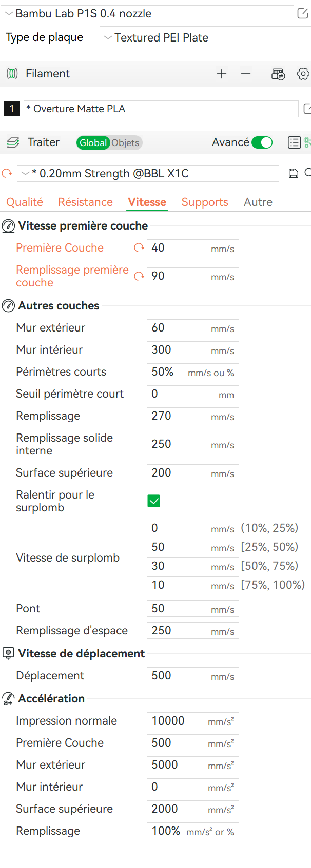Open the Supports tab

(205, 202)
